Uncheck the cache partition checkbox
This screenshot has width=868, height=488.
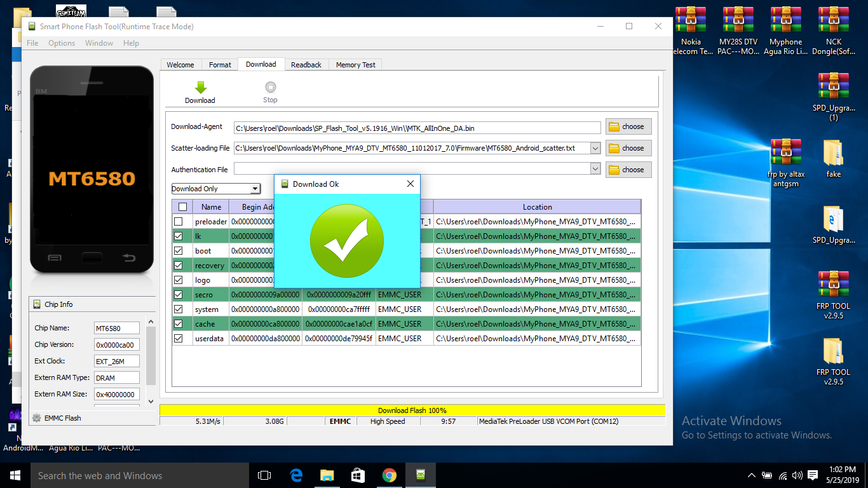179,323
